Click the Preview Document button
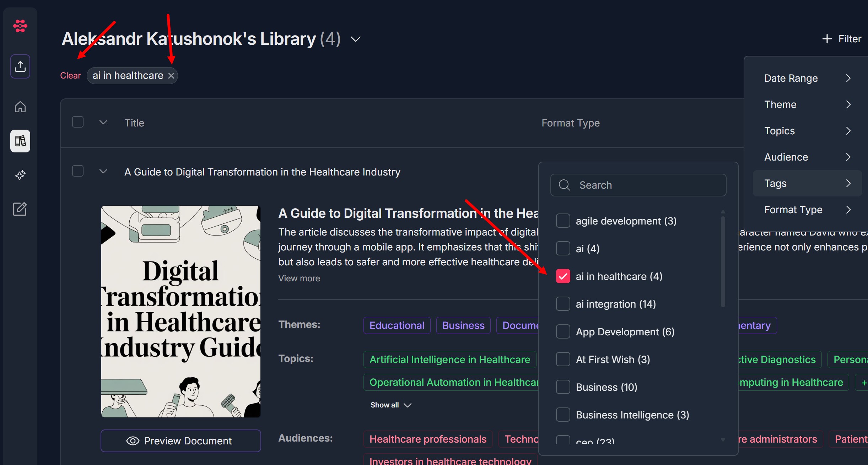This screenshot has height=465, width=868. pyautogui.click(x=181, y=441)
